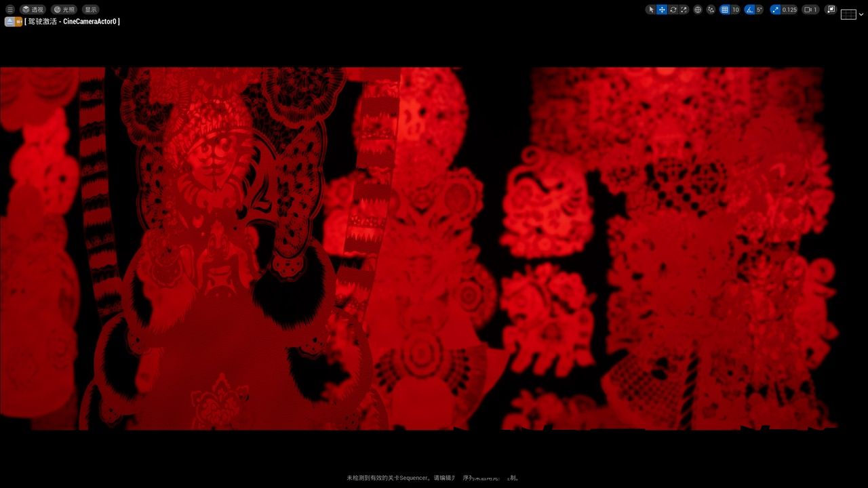Activate the rotate tool
Image resolution: width=868 pixels, height=488 pixels.
tap(673, 9)
